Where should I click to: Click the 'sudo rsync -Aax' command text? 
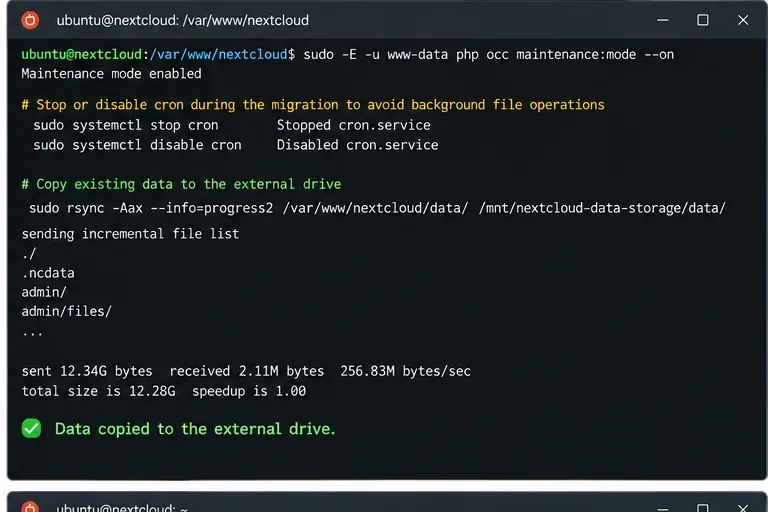[86, 208]
